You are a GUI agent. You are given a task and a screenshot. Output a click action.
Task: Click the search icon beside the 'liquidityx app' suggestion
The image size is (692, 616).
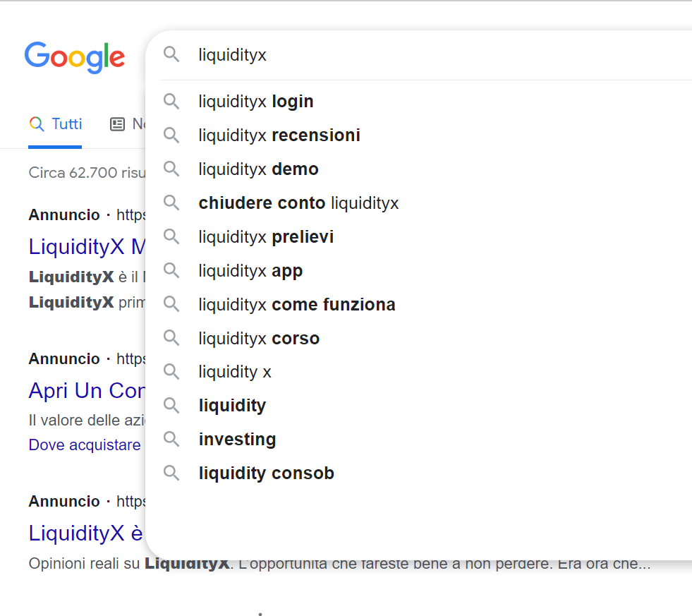[171, 270]
